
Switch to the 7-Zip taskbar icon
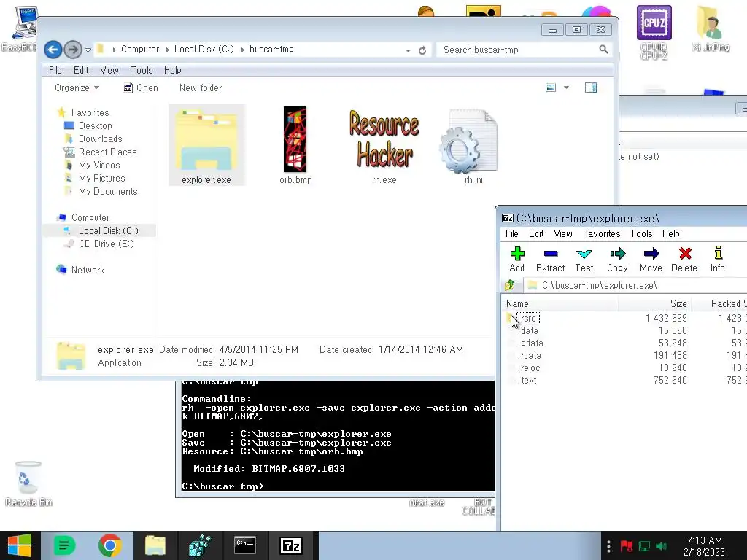click(x=290, y=545)
